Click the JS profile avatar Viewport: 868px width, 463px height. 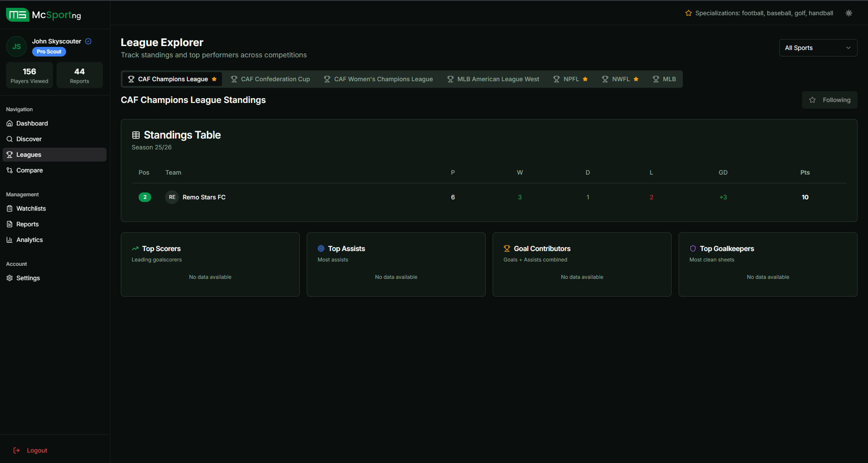(x=17, y=46)
